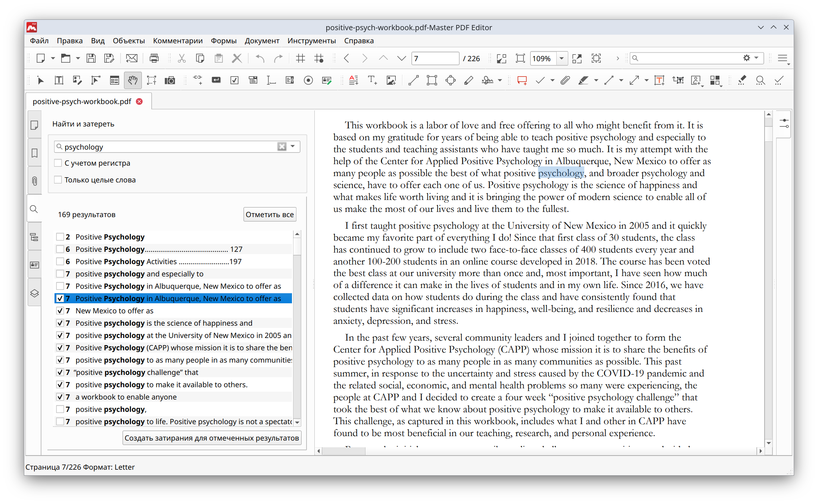Expand toolbar overflow chevron

(618, 58)
